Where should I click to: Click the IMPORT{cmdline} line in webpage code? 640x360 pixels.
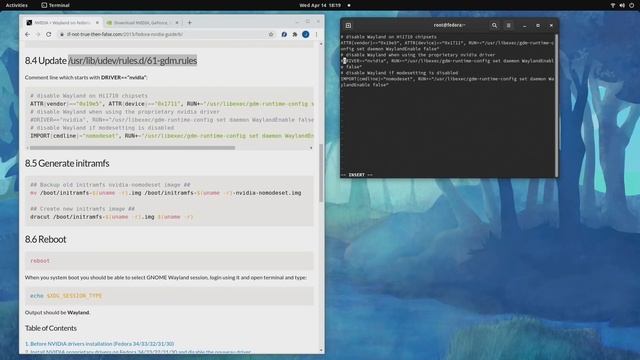pyautogui.click(x=172, y=136)
